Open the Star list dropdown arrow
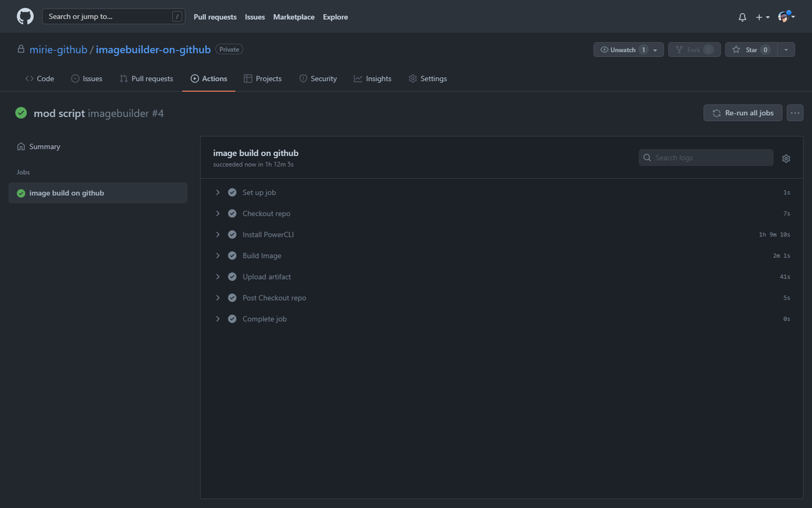This screenshot has width=812, height=508. point(786,49)
